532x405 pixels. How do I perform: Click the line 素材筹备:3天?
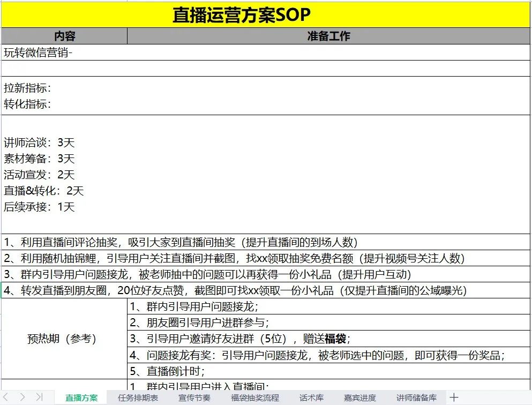39,159
